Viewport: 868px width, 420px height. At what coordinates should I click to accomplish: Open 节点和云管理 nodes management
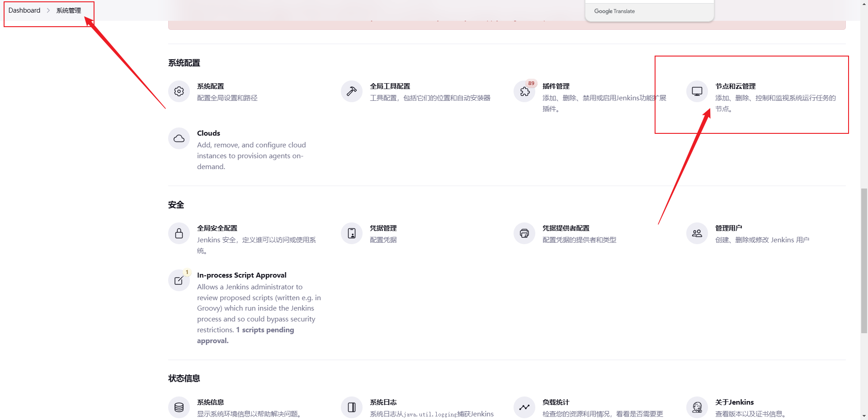click(x=736, y=86)
